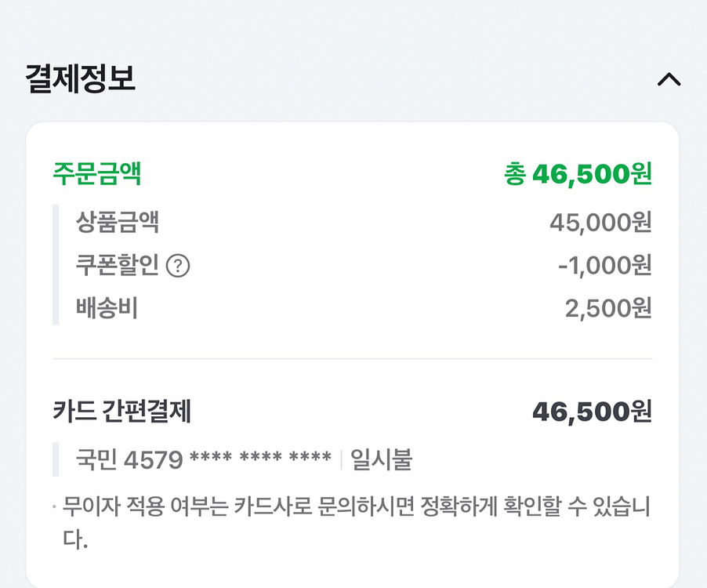Click the gray bar beside the 쿠폰할인 row
The height and width of the screenshot is (588, 707).
56,266
